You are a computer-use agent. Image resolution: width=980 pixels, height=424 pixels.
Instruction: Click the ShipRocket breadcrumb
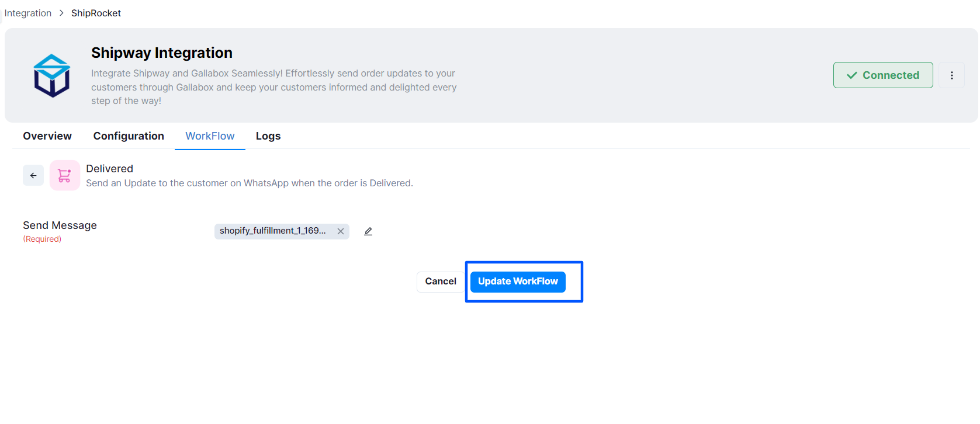point(96,13)
